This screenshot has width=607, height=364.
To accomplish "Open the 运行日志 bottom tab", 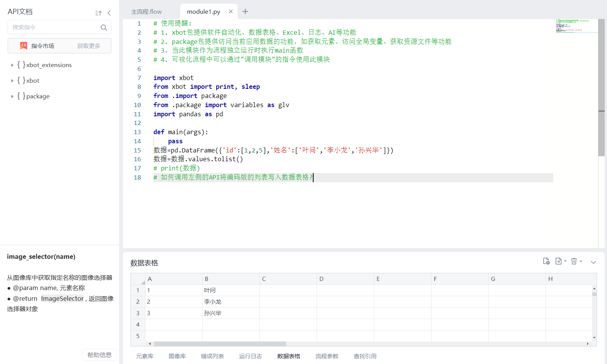I will coord(251,356).
